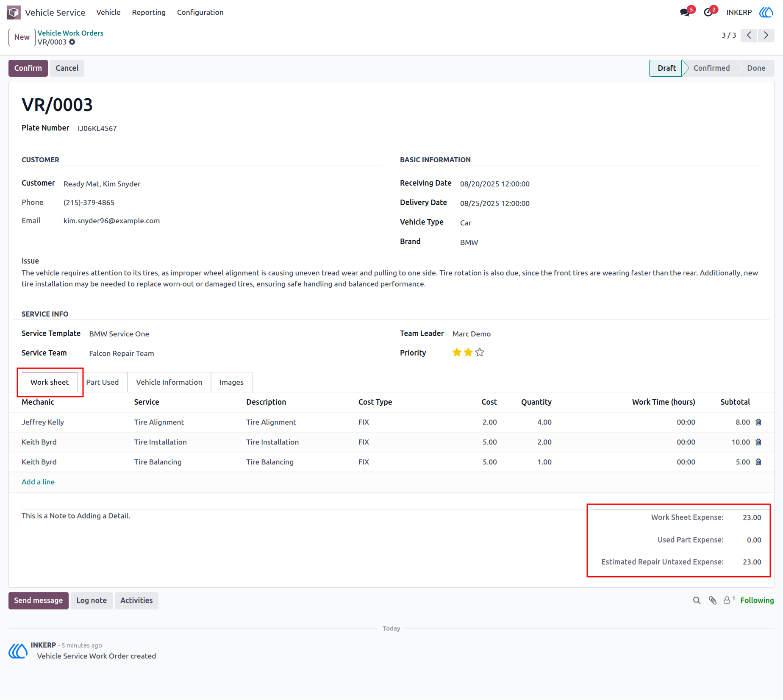Select the Confirmed status stage

pos(711,68)
